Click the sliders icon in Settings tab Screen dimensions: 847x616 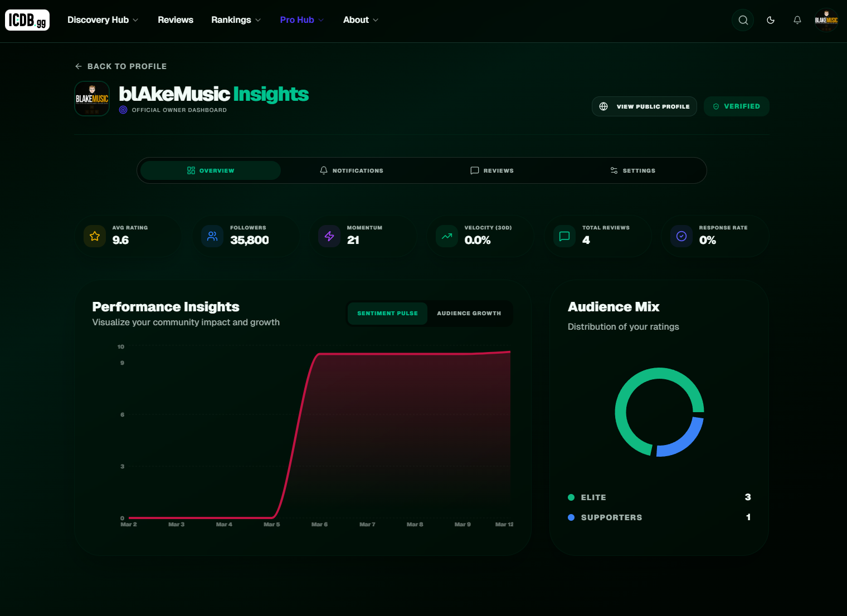tap(614, 170)
